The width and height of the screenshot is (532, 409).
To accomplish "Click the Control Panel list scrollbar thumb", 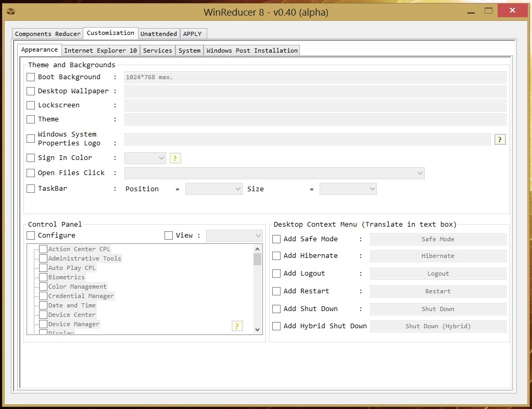I will pos(258,259).
